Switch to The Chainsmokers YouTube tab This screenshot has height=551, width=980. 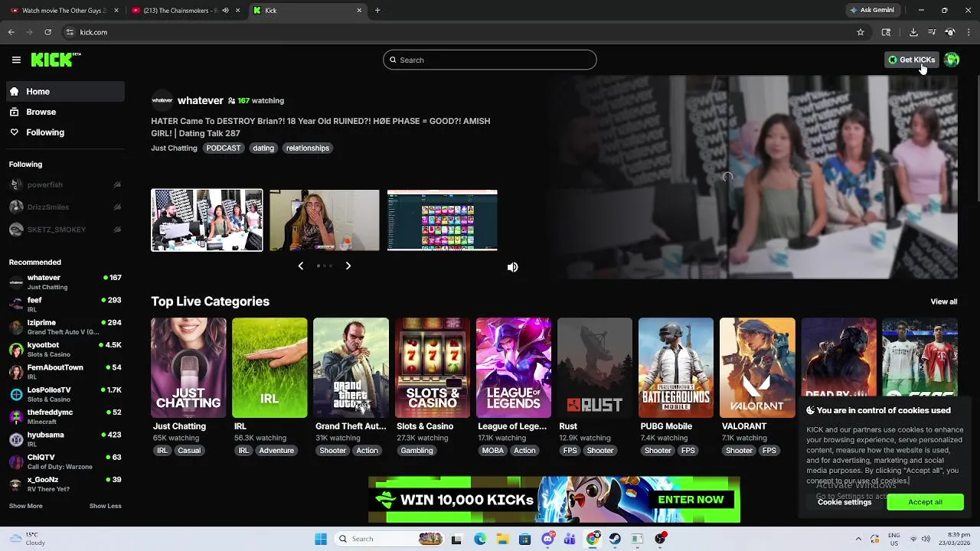(184, 11)
